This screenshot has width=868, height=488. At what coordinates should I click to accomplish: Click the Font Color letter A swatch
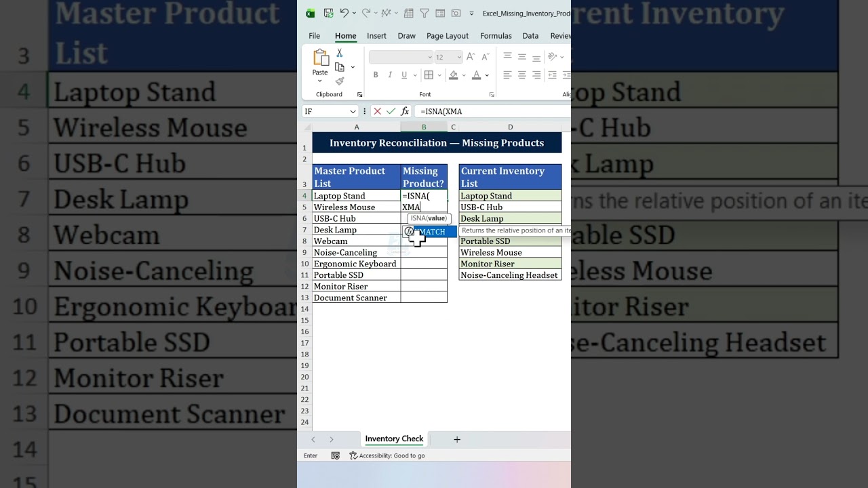click(x=477, y=75)
